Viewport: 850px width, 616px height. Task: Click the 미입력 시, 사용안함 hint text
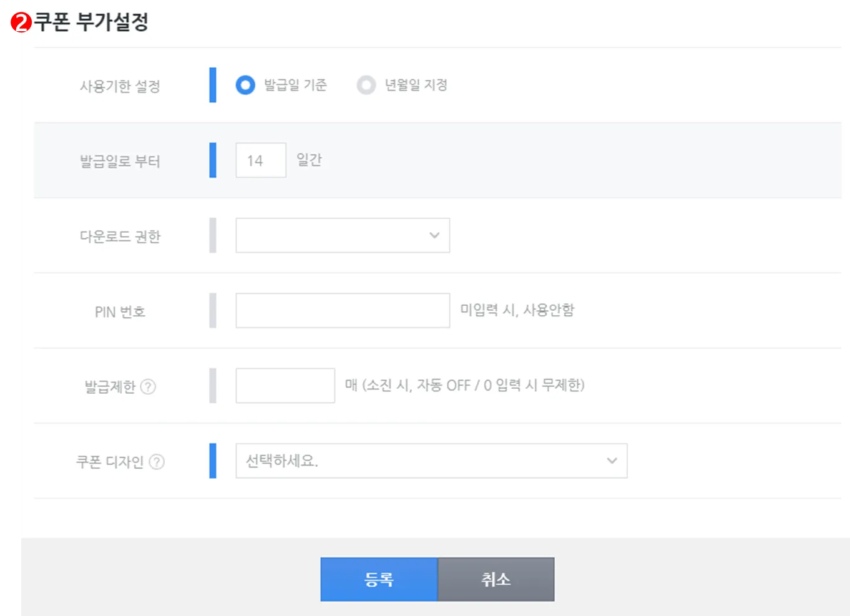517,310
